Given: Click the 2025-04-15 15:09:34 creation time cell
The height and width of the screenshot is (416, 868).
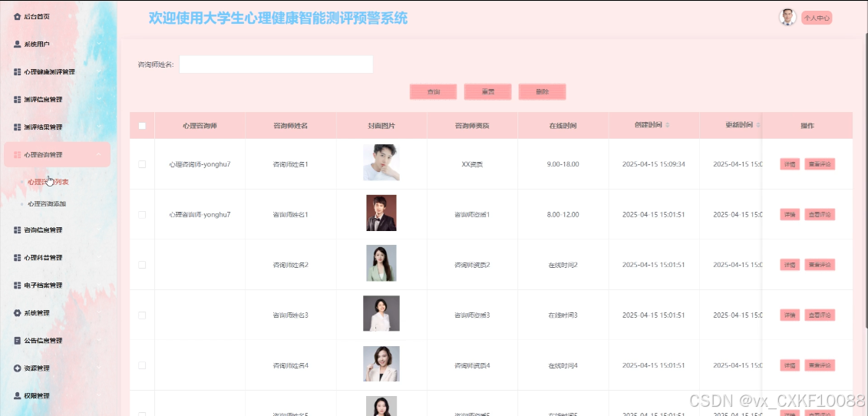Looking at the screenshot, I should [x=654, y=164].
